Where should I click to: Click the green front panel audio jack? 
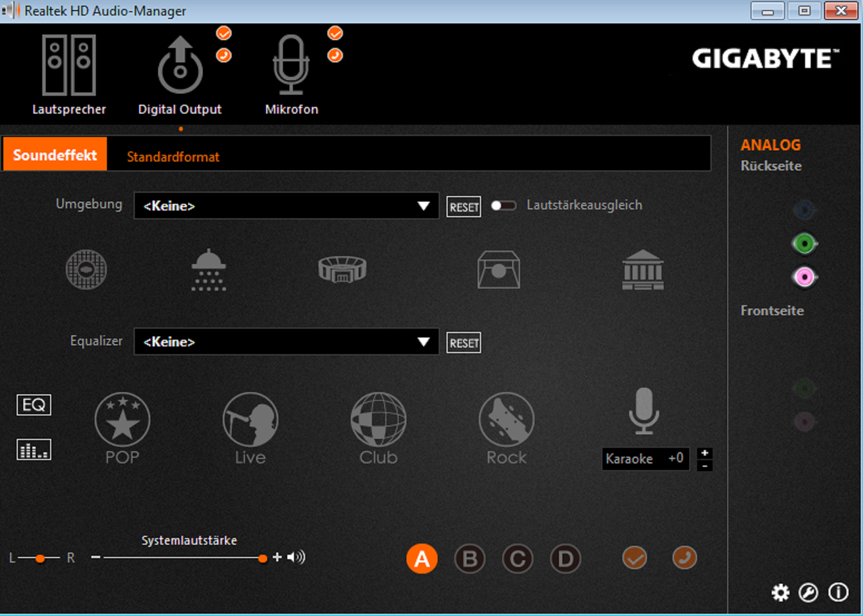coord(804,388)
